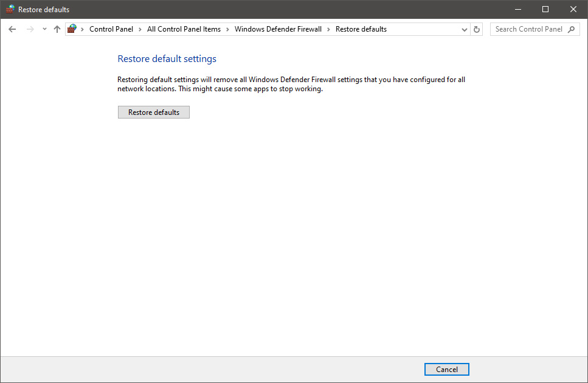Click the Restore defaults button
Screen dimensions: 588x383
coord(154,112)
